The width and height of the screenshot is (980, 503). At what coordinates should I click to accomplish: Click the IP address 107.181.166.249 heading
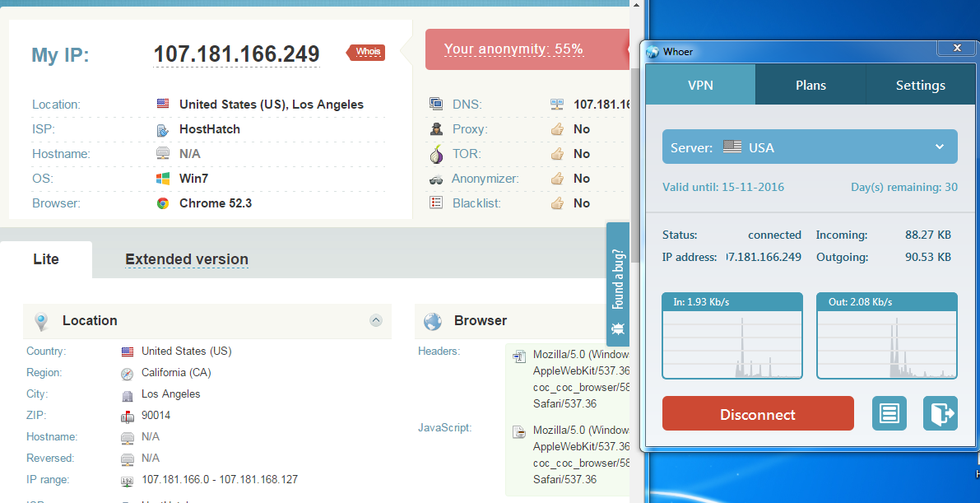pyautogui.click(x=236, y=54)
